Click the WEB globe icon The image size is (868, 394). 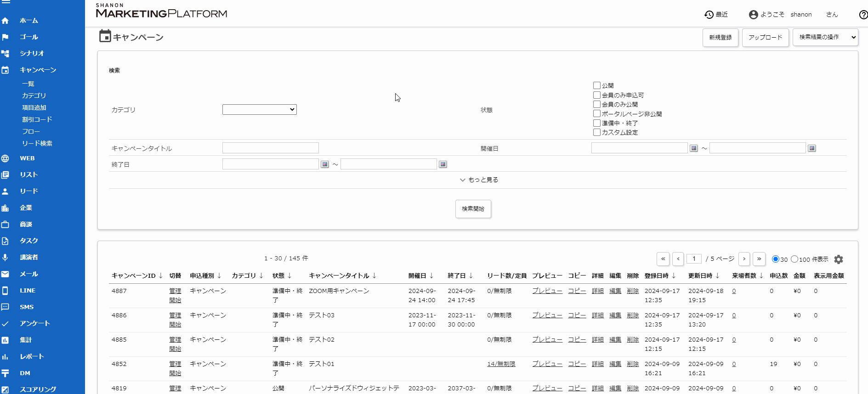pyautogui.click(x=5, y=158)
